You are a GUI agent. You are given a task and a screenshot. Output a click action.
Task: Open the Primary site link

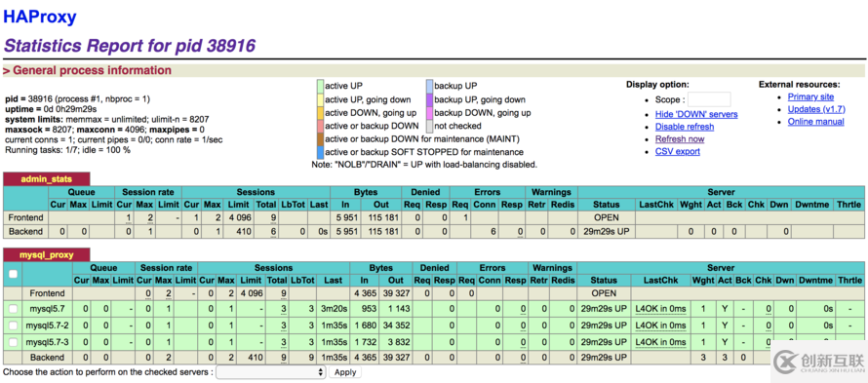pos(810,96)
